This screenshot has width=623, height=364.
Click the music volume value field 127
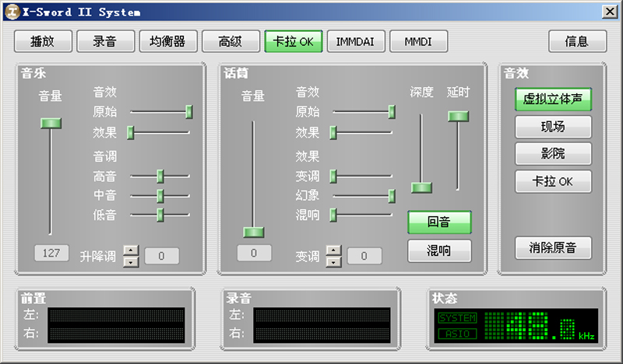(x=51, y=253)
